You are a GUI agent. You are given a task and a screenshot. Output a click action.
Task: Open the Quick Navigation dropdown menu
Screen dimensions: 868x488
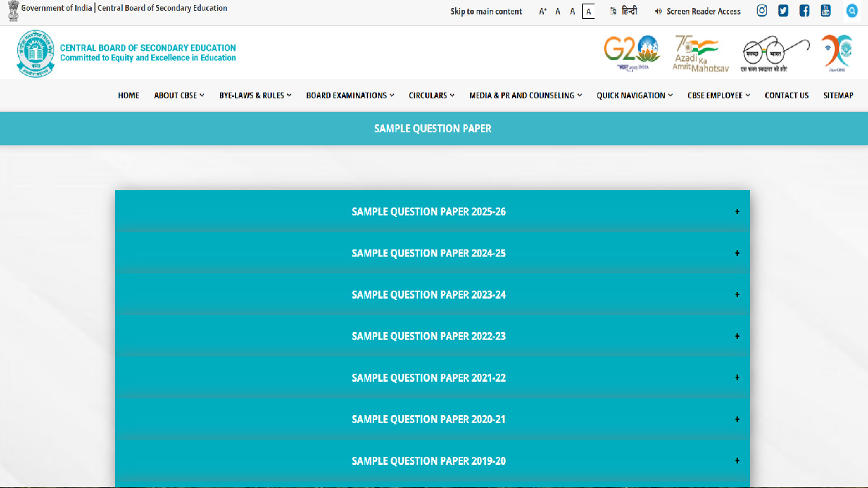point(634,95)
